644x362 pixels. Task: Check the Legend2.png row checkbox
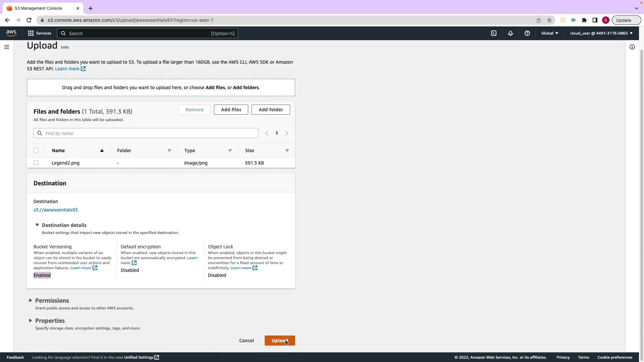coord(36,163)
